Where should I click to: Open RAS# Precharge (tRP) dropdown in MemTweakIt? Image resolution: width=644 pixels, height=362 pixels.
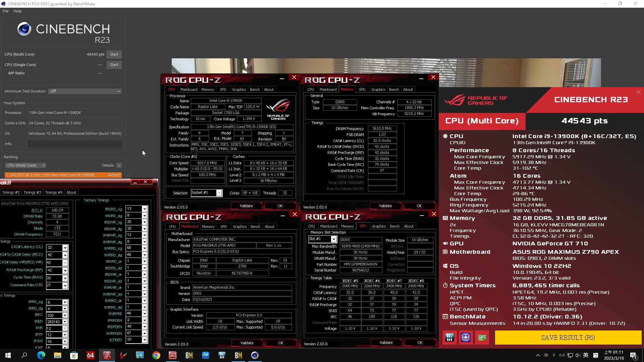65,270
